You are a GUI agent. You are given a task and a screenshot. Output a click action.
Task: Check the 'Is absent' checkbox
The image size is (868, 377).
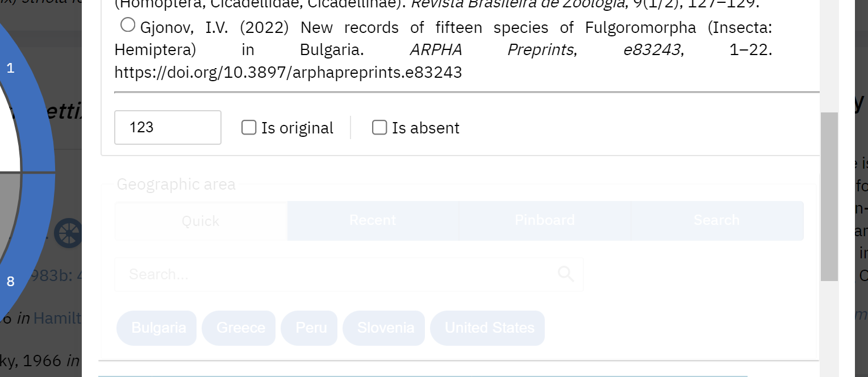[379, 127]
